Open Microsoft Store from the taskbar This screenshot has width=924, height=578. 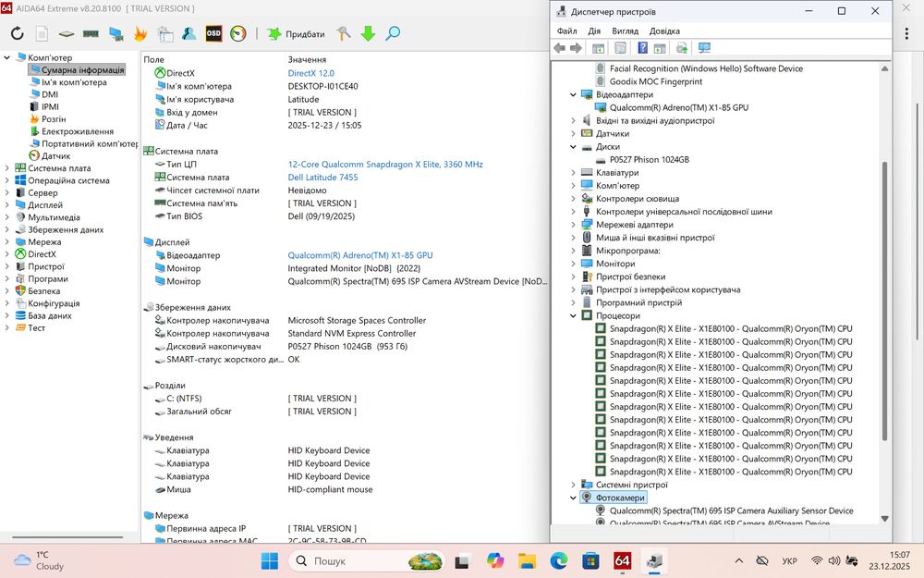pyautogui.click(x=590, y=560)
